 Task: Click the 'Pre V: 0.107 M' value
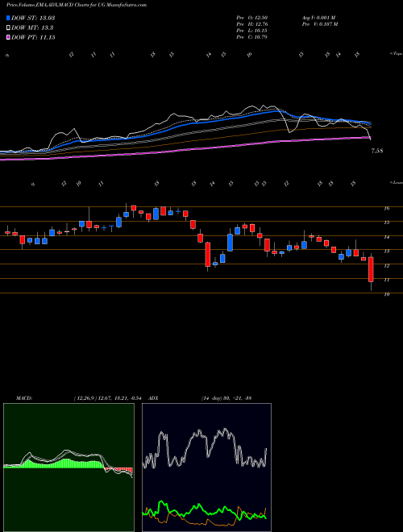point(319,24)
